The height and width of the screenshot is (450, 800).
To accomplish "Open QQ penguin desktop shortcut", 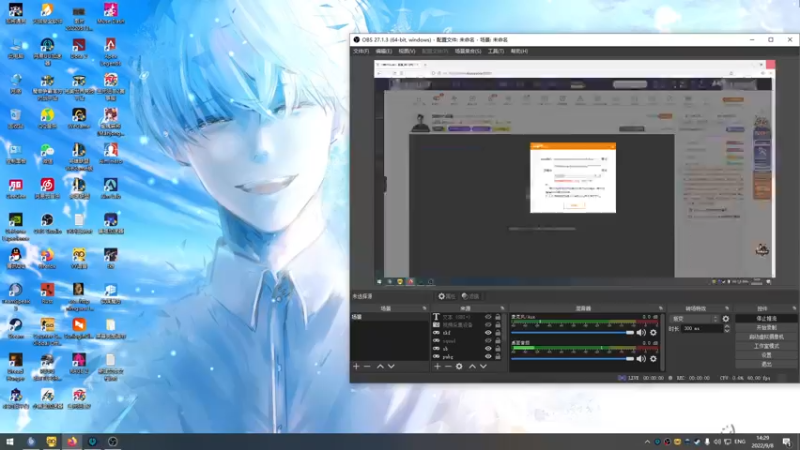I will tap(15, 259).
